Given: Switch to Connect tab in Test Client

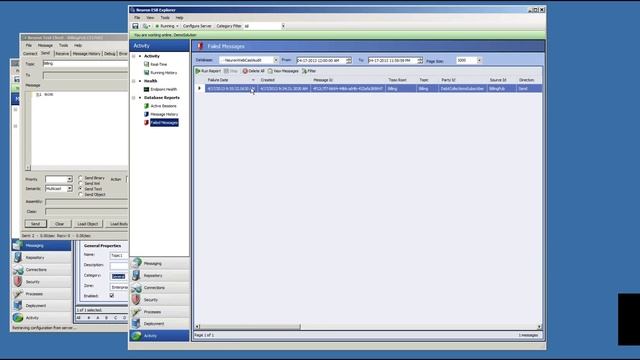Looking at the screenshot, I should pos(30,53).
